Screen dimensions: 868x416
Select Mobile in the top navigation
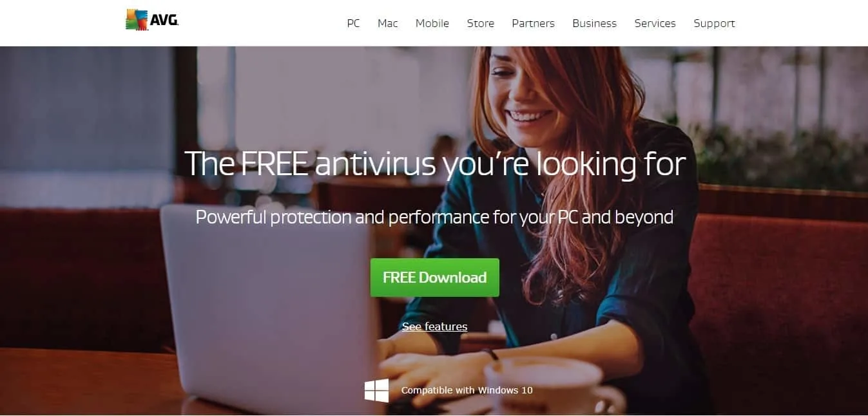432,23
